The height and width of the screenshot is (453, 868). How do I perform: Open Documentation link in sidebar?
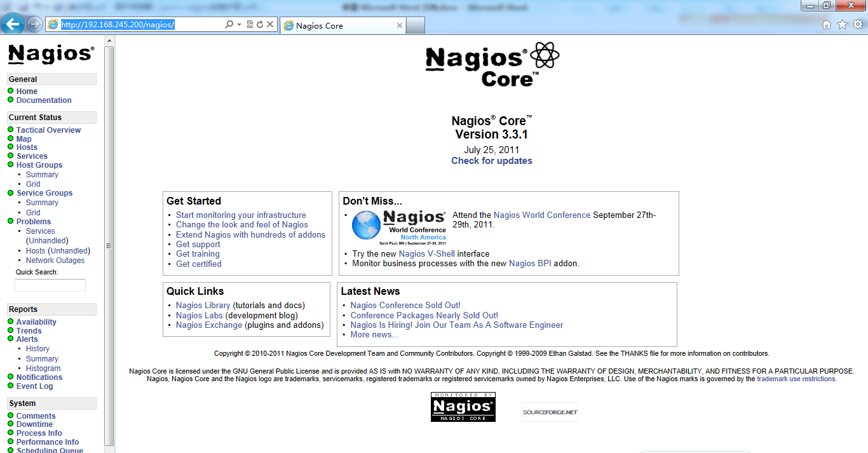44,100
